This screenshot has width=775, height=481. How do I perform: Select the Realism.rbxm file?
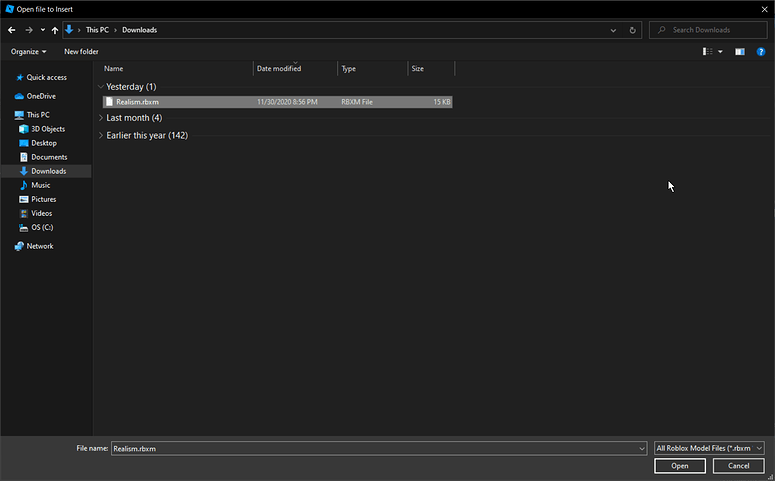click(x=277, y=102)
